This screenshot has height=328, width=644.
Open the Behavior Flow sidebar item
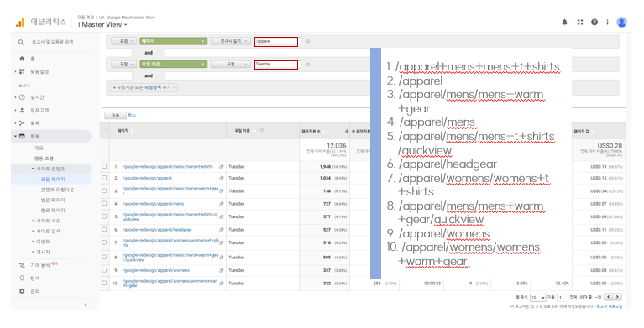click(x=44, y=158)
